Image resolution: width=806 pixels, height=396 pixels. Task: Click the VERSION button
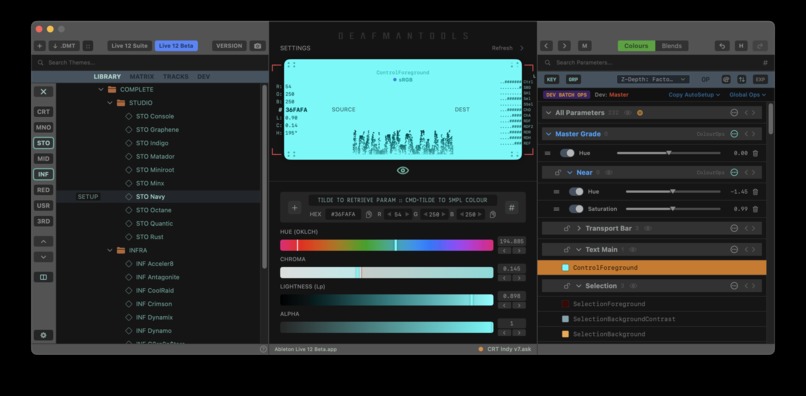pyautogui.click(x=229, y=46)
